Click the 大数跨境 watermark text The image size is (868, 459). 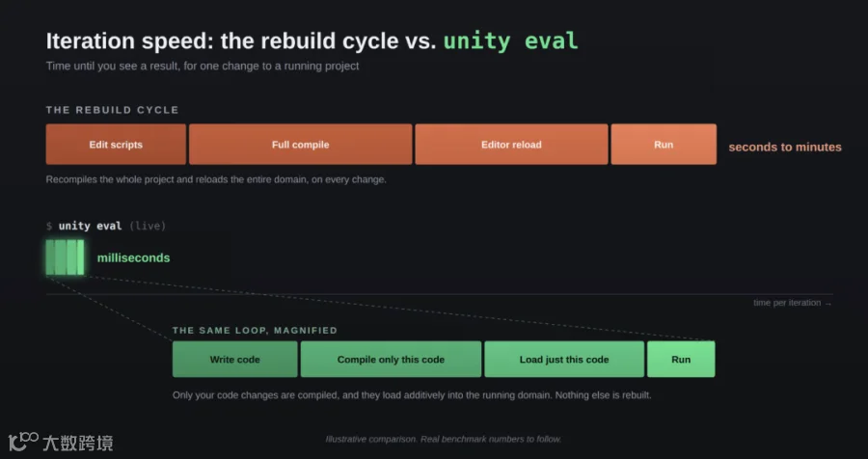[78, 443]
